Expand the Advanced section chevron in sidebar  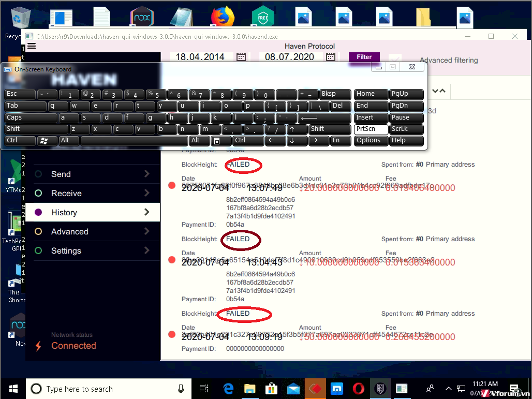click(147, 231)
